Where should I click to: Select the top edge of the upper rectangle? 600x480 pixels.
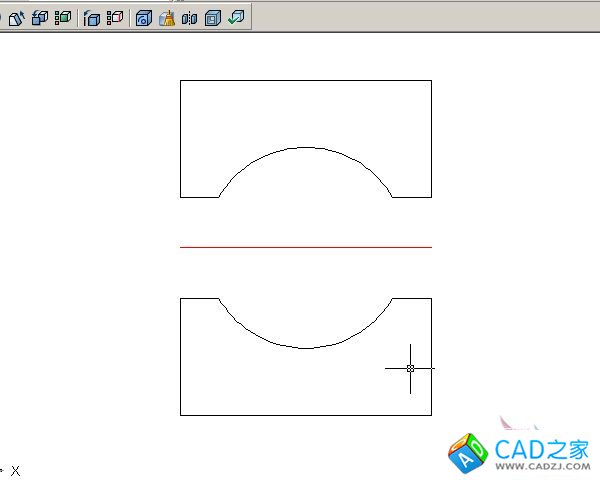[x=305, y=81]
